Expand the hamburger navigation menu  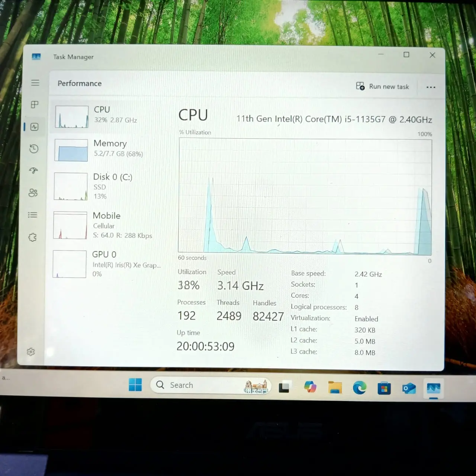(x=35, y=83)
